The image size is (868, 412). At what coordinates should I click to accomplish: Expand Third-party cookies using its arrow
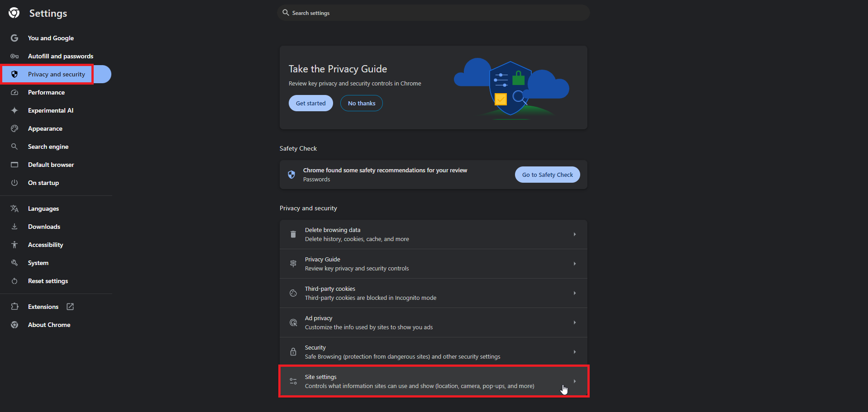coord(575,293)
